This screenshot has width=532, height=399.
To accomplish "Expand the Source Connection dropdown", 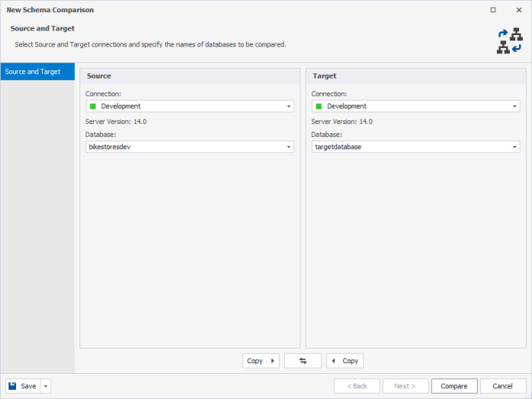I will [289, 107].
